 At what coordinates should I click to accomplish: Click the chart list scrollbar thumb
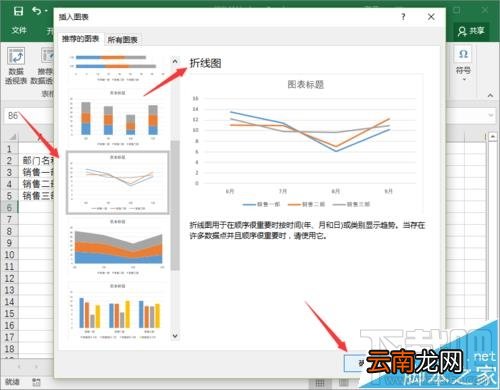point(175,205)
